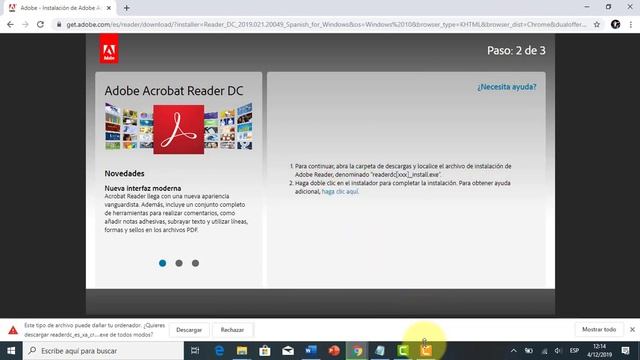Open the orange app icon on the taskbar
The height and width of the screenshot is (360, 640).
(426, 351)
